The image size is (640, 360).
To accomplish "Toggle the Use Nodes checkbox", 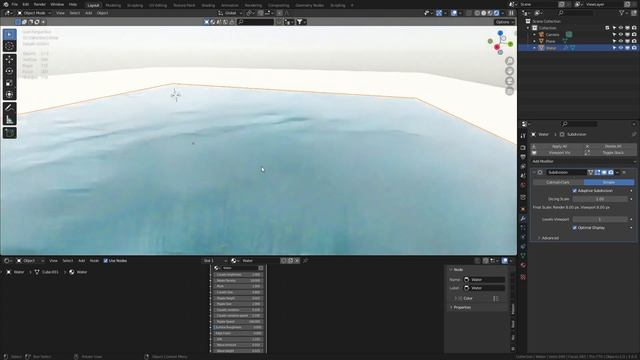I will click(106, 260).
